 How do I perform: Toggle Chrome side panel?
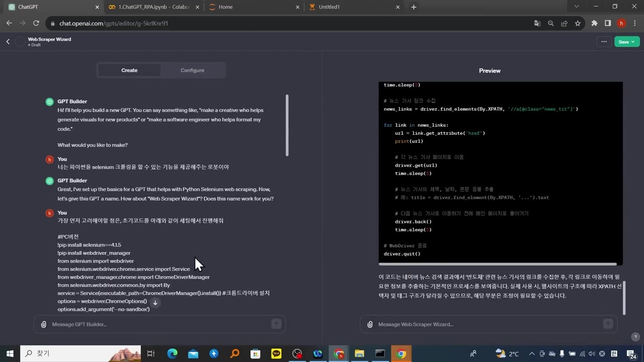(x=608, y=23)
